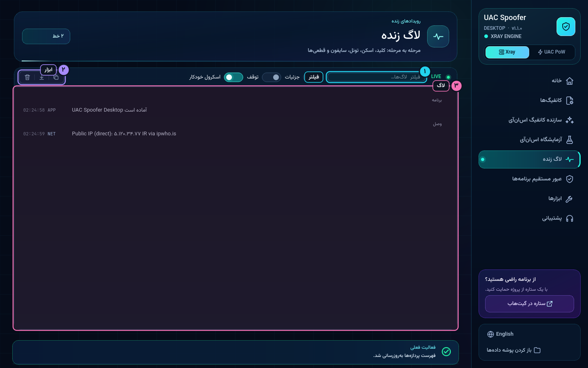Click the log filter input field
The image size is (588, 368).
point(376,77)
